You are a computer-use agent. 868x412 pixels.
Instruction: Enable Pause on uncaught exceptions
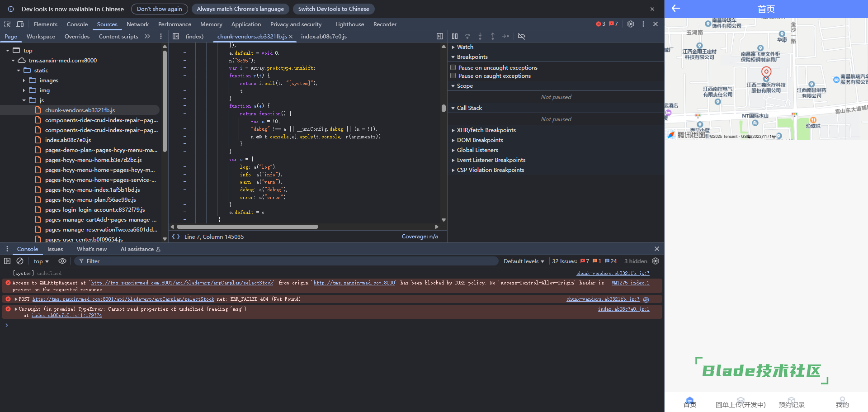point(453,67)
